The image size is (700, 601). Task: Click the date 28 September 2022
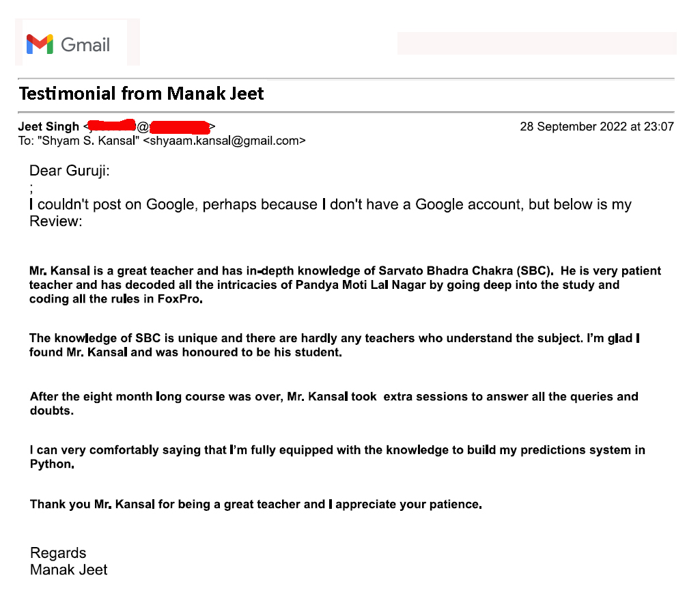[573, 127]
